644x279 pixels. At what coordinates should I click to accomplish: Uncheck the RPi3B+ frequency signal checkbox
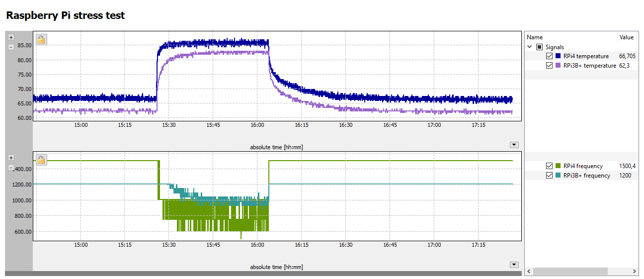[x=549, y=176]
